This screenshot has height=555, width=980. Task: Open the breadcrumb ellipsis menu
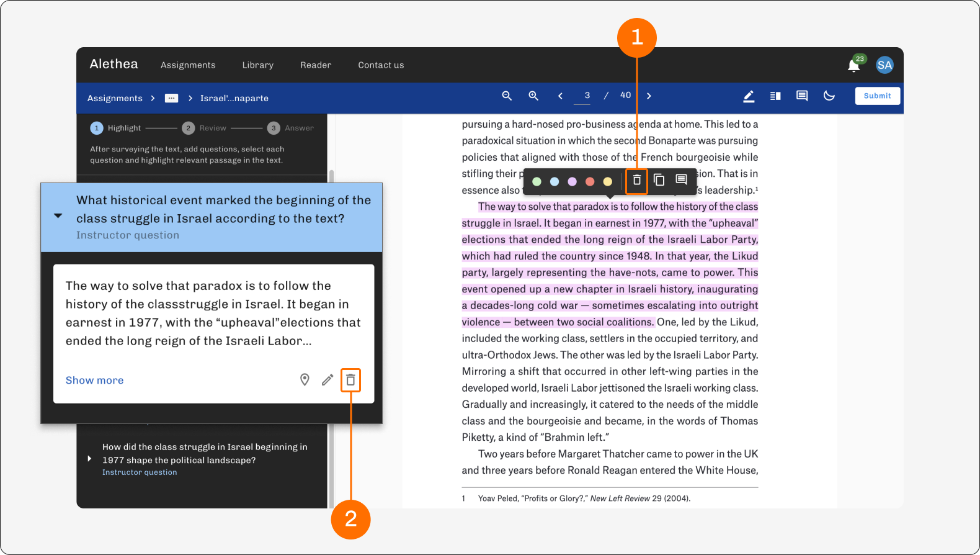(172, 98)
